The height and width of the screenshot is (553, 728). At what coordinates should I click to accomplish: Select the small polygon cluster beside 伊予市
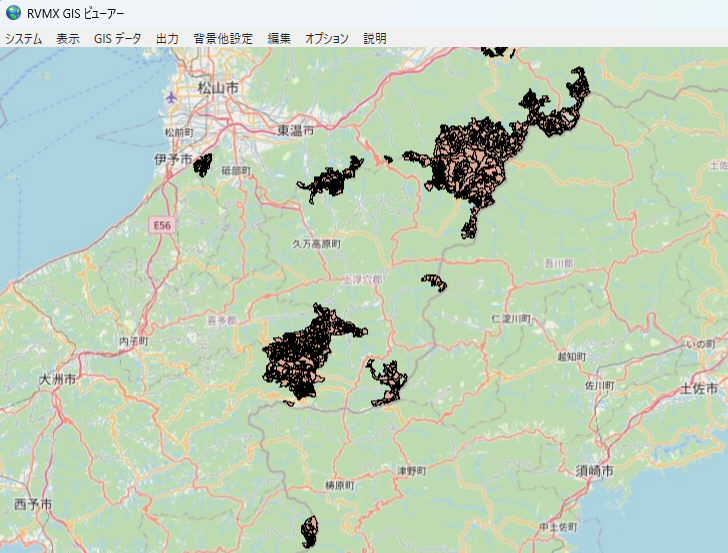(202, 165)
